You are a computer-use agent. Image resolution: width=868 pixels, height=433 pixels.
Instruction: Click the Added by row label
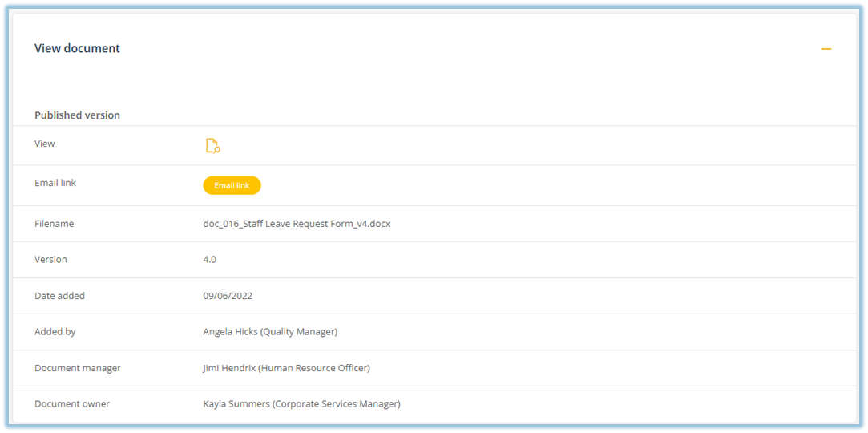point(55,332)
